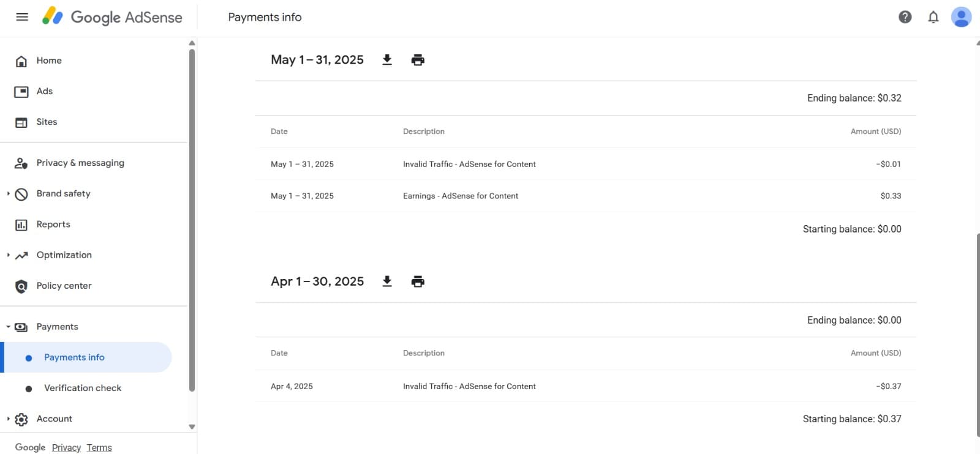The image size is (980, 454).
Task: Click the main page scrollbar thumb
Action: coord(978,335)
